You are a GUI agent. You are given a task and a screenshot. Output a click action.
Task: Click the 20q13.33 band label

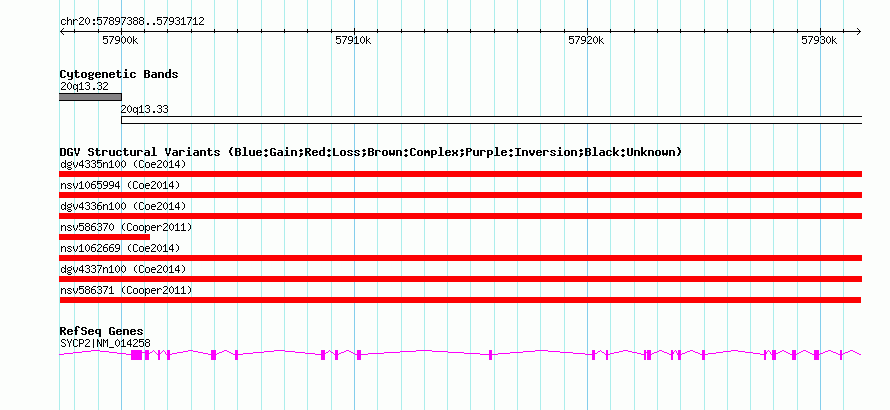tap(145, 110)
